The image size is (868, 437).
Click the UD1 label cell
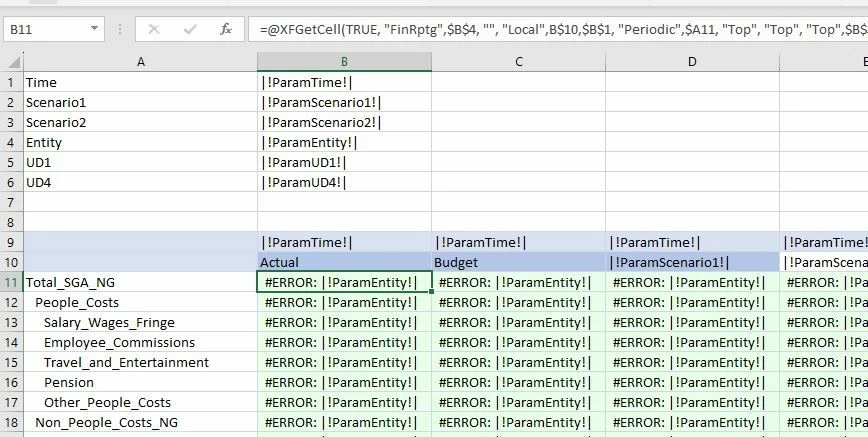click(141, 162)
